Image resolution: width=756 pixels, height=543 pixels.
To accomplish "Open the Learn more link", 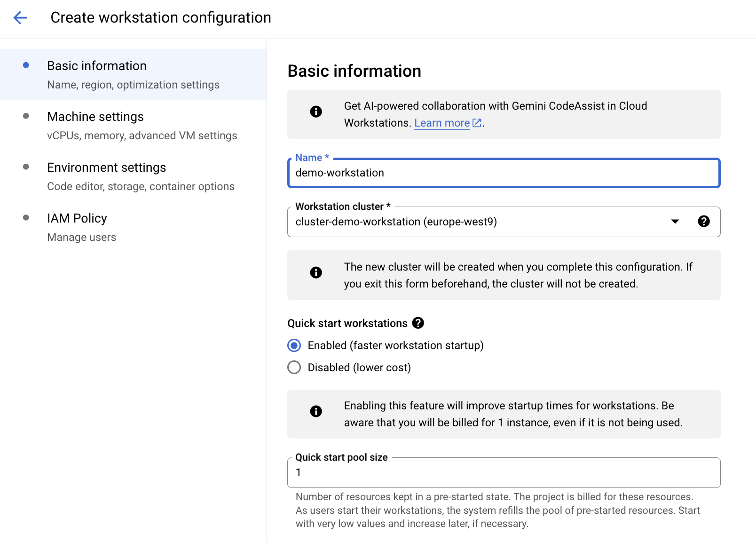I will coord(442,123).
